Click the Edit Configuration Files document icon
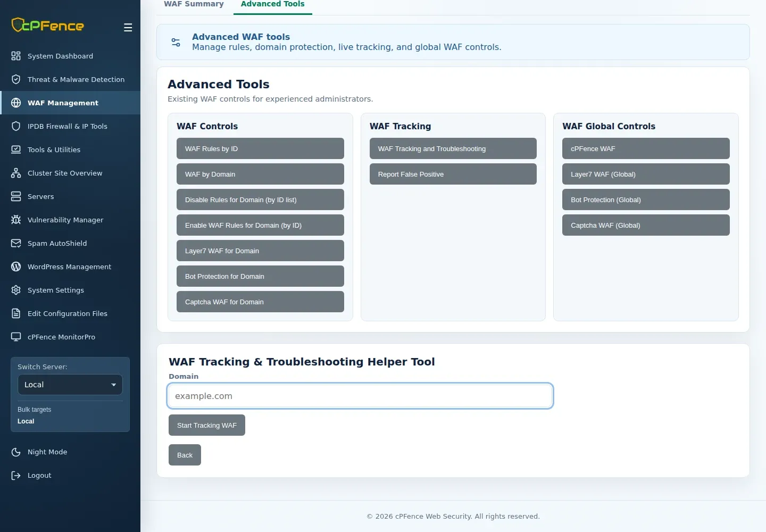 point(16,313)
